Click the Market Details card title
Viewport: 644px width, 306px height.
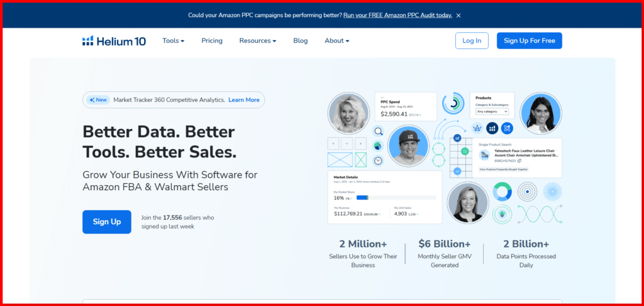pos(345,177)
